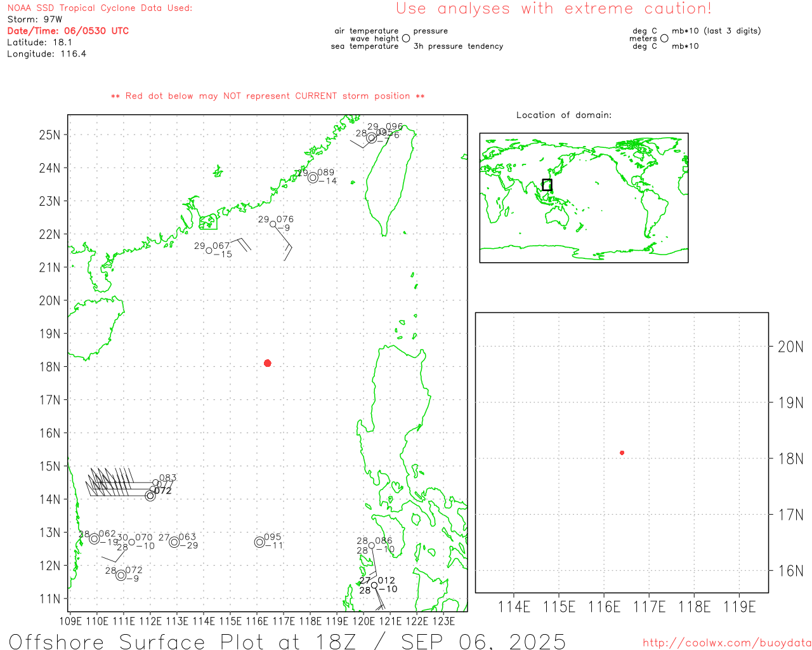Click the 083 pressure value near 15N
The image size is (812, 650).
tap(168, 478)
